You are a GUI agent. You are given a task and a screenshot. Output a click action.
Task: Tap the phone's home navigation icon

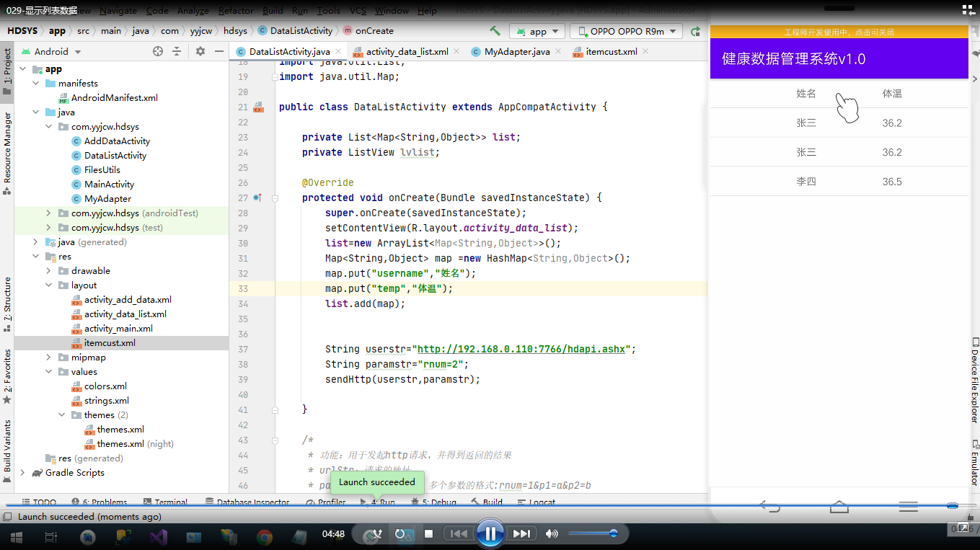[x=839, y=507]
